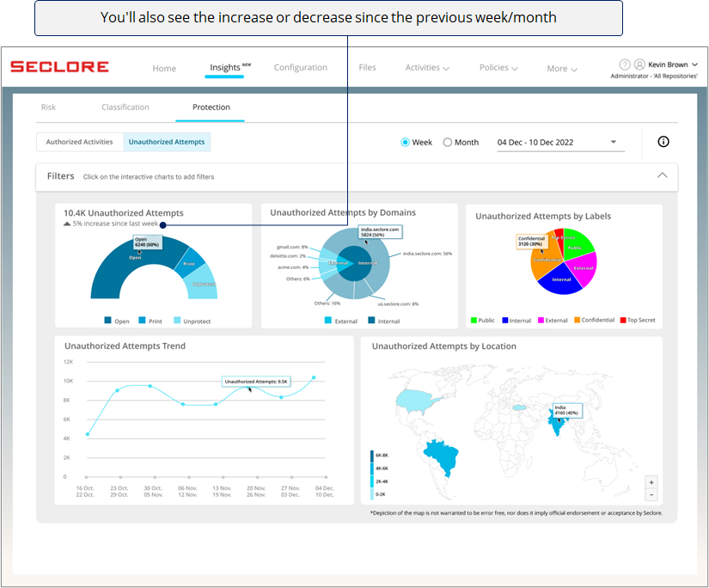Click the 0-2K map legend swatch
The image size is (709, 588).
(x=372, y=494)
